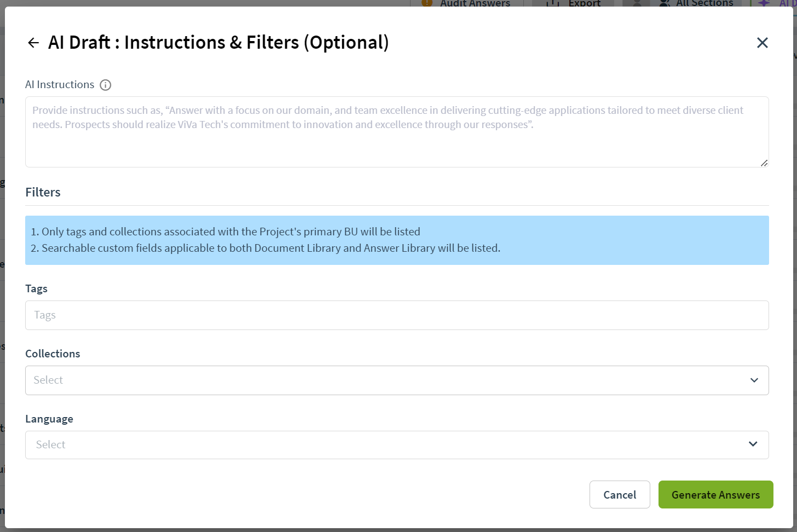
Task: Click Audit Answers in the background toolbar
Action: (x=475, y=3)
